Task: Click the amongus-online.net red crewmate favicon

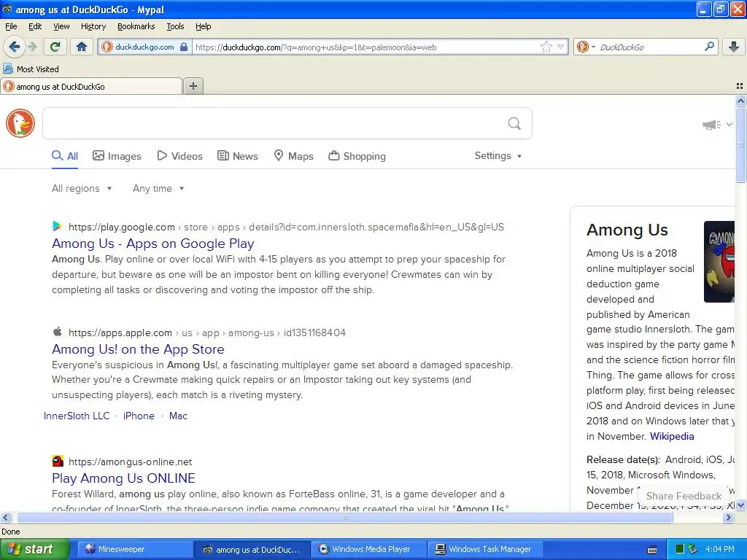Action: tap(57, 461)
